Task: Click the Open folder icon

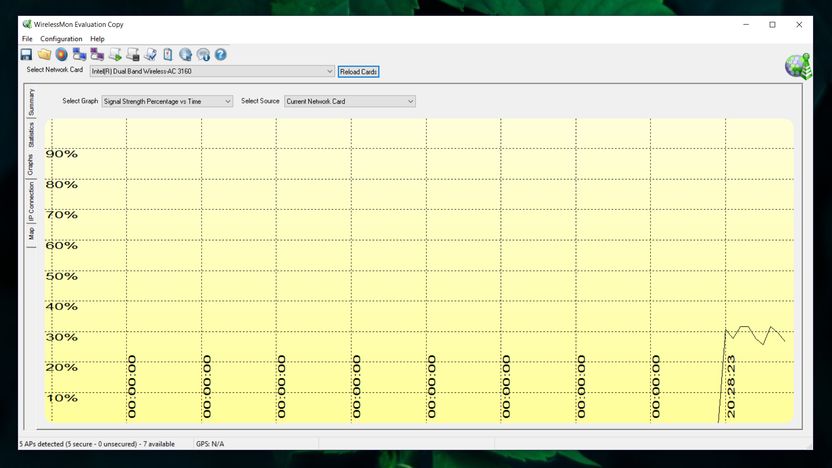Action: click(44, 55)
